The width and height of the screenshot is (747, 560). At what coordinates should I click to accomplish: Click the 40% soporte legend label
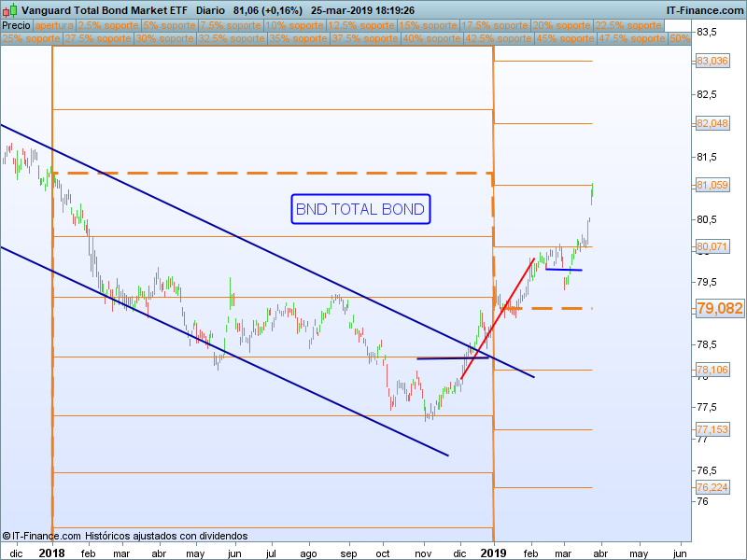[431, 38]
